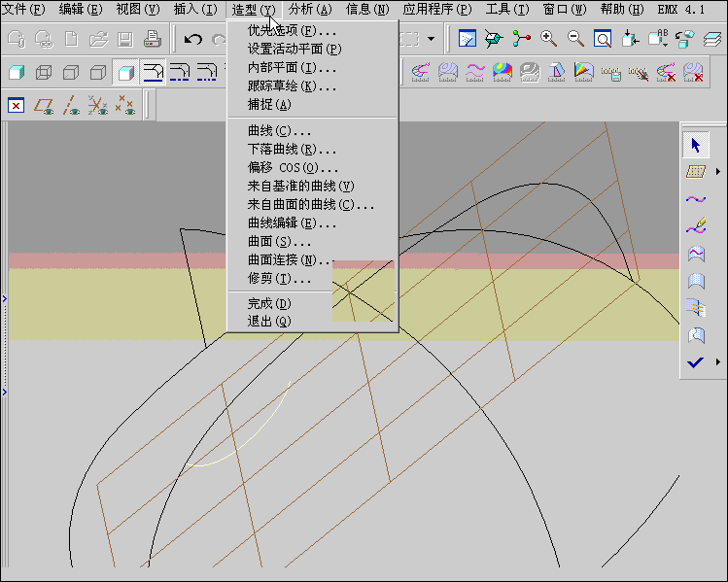Image resolution: width=728 pixels, height=582 pixels.
Task: Choose 下落曲线(R)... menu entry
Action: pyautogui.click(x=312, y=150)
